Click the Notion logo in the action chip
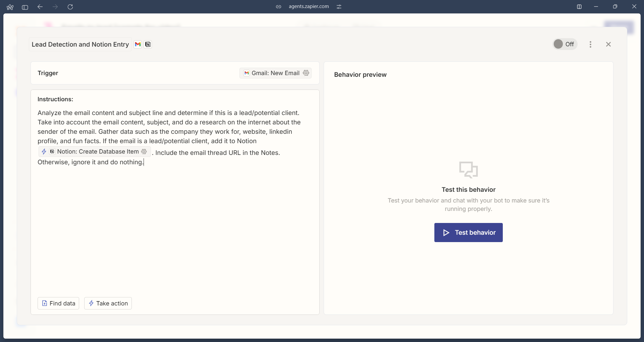The image size is (644, 342). tap(52, 152)
